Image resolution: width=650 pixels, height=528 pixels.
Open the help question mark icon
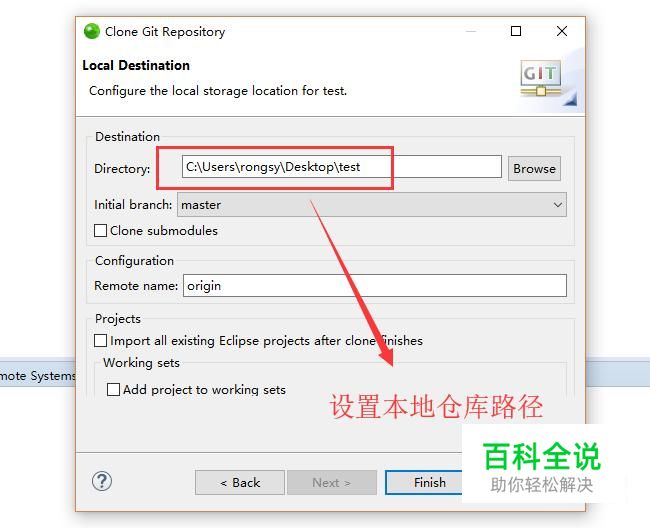[102, 481]
